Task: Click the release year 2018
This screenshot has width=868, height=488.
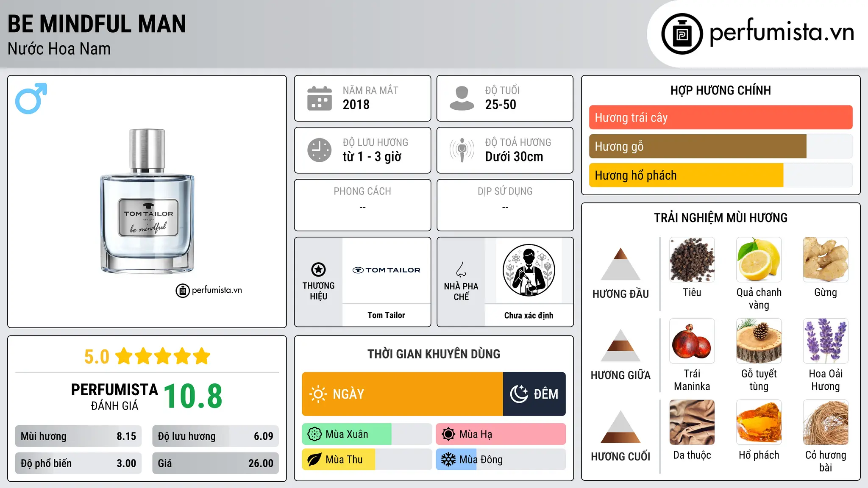Action: pyautogui.click(x=356, y=105)
